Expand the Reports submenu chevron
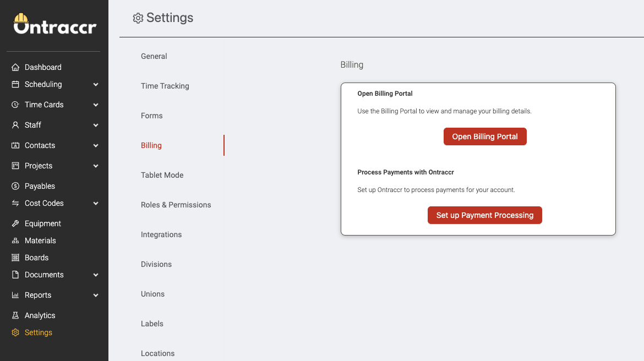 pos(96,296)
